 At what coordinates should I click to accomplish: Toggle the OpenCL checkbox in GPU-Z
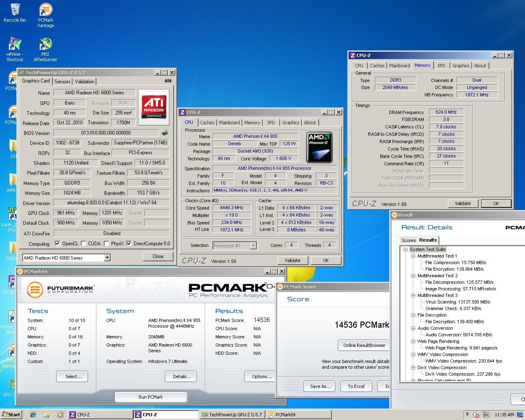57,243
